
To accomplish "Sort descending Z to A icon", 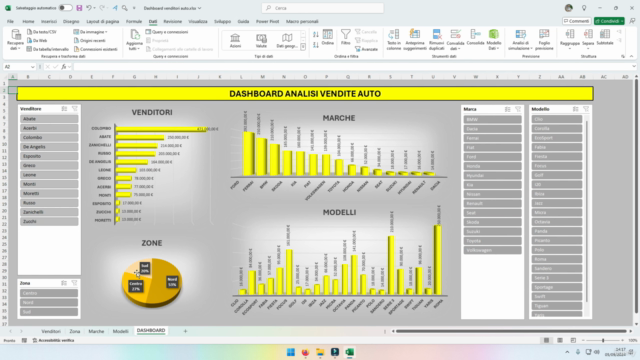I will [316, 45].
